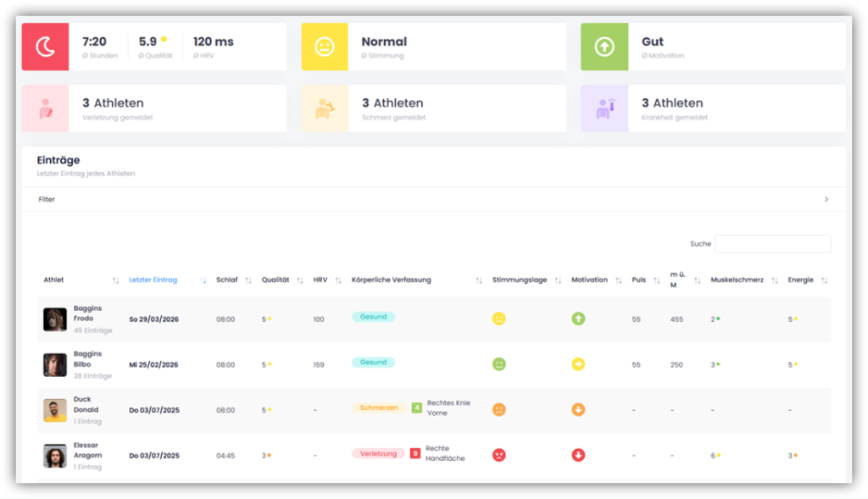Click Donald Duck's orange down-arrow motivation icon
Image resolution: width=868 pixels, height=499 pixels.
pyautogui.click(x=578, y=410)
